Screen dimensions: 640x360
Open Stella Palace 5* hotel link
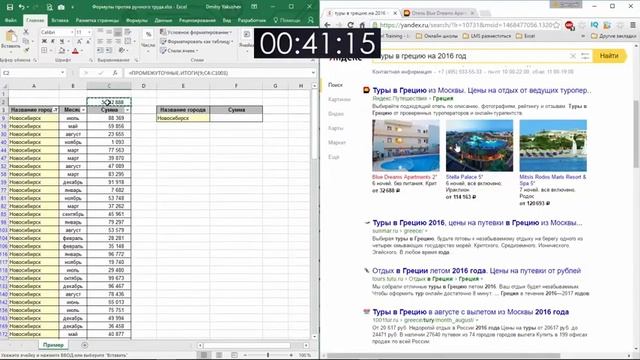[x=464, y=177]
